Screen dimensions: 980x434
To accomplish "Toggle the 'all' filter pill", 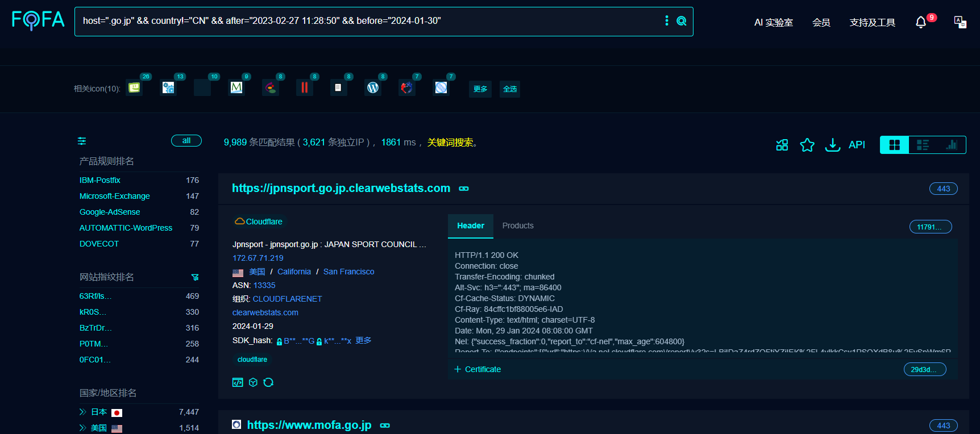I will coord(186,141).
